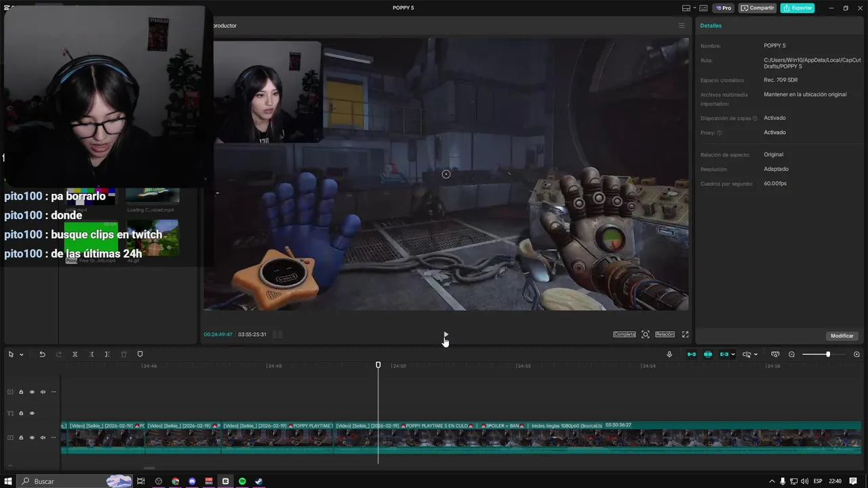Image resolution: width=868 pixels, height=488 pixels.
Task: Click the Información icon next to Proxy
Action: click(719, 133)
